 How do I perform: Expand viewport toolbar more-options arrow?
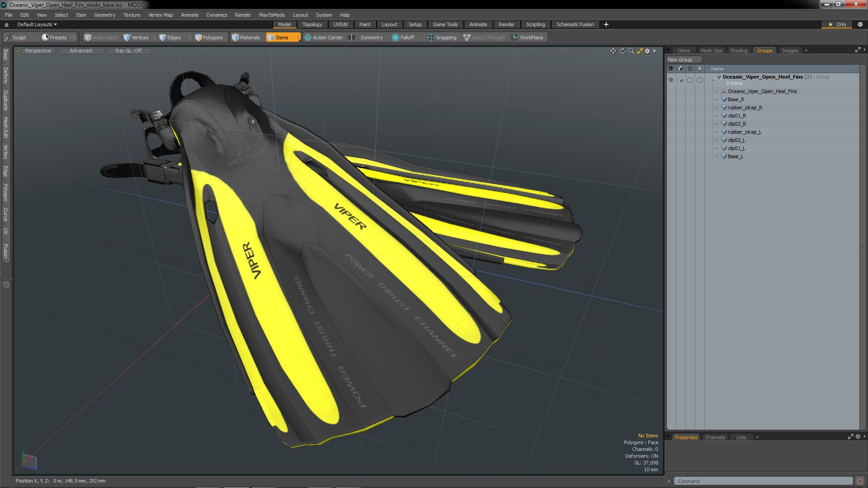coord(655,51)
